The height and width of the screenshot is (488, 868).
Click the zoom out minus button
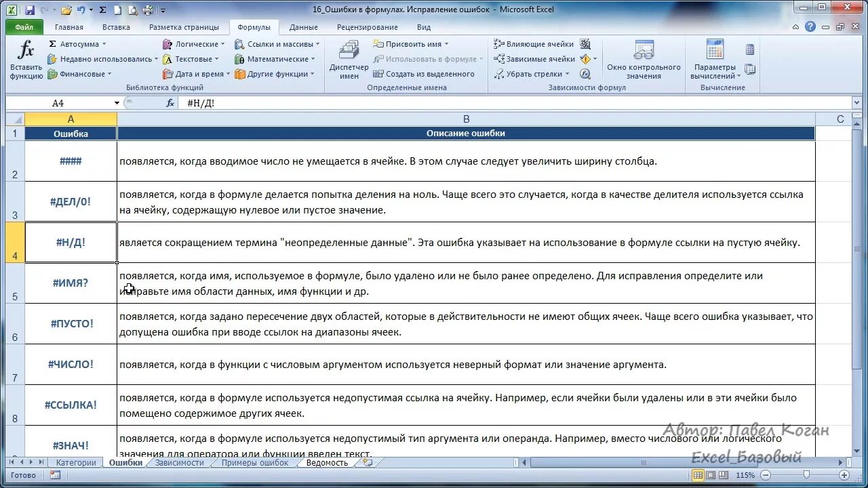click(767, 475)
